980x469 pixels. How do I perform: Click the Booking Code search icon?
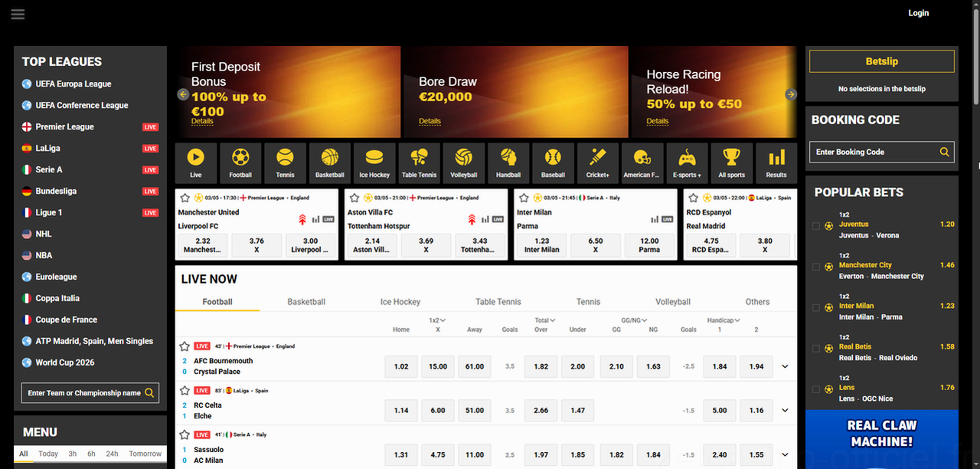tap(945, 152)
